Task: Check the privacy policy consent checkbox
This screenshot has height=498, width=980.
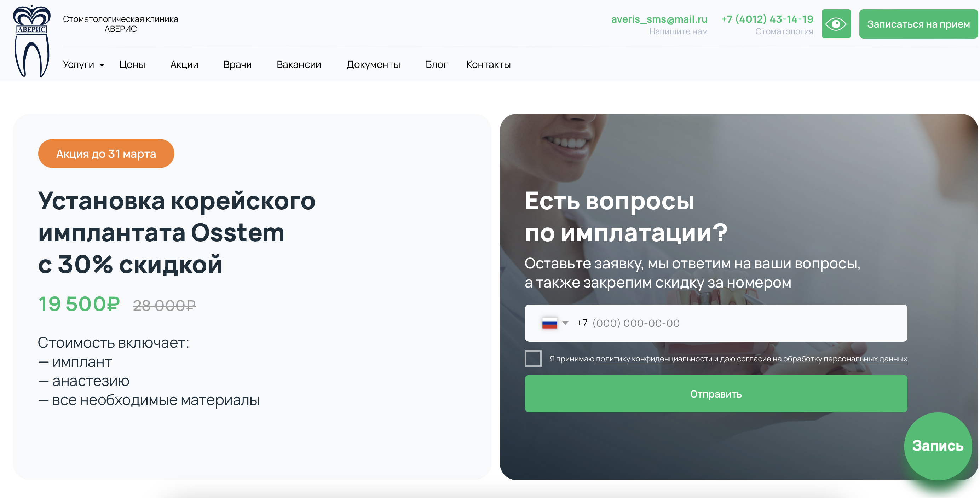Action: tap(533, 358)
